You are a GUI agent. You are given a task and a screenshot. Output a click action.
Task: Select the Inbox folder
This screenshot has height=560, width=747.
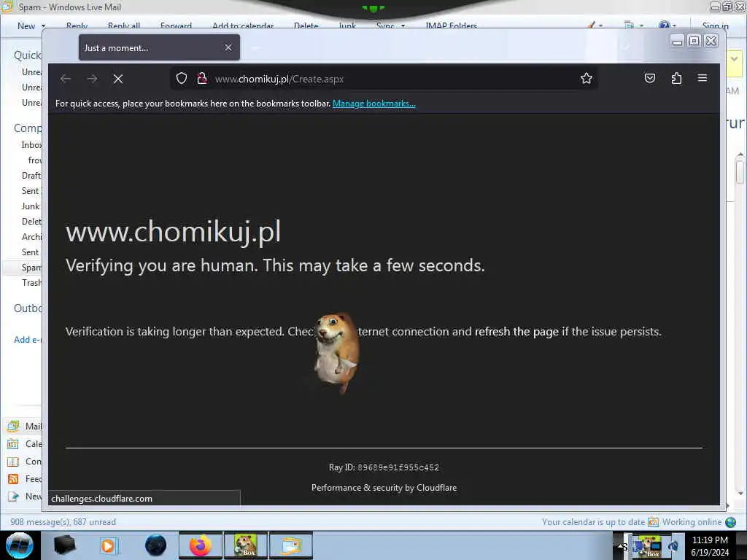pos(31,145)
